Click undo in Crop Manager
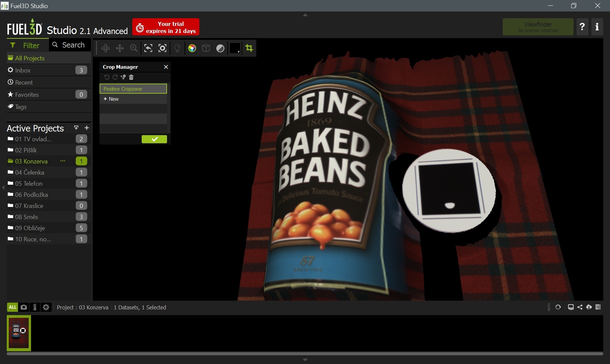Viewport: 610px width, 364px height. pos(107,77)
